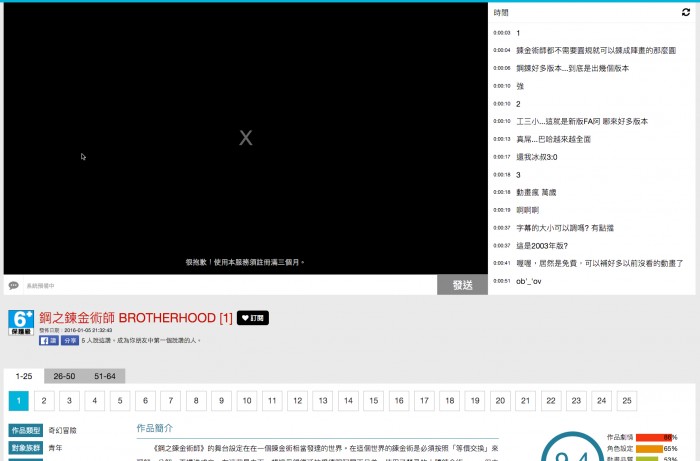
Task: Click the registration notice message in player
Action: (x=245, y=262)
